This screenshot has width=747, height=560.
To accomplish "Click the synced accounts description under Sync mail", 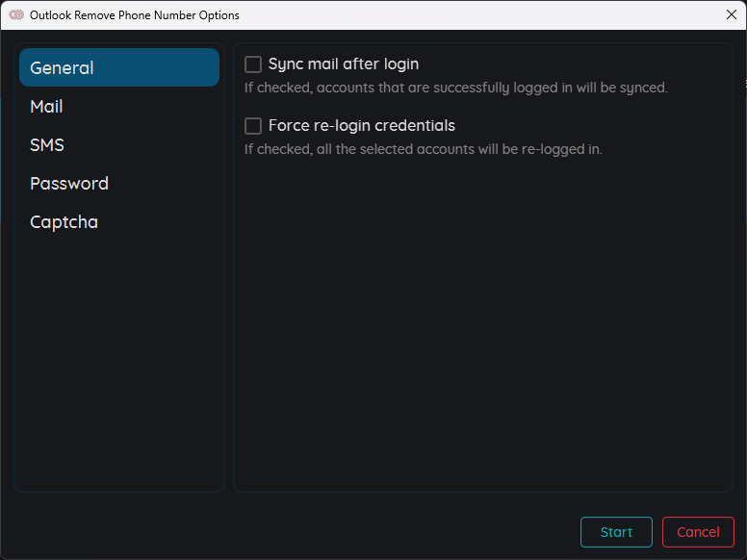I will (x=456, y=88).
